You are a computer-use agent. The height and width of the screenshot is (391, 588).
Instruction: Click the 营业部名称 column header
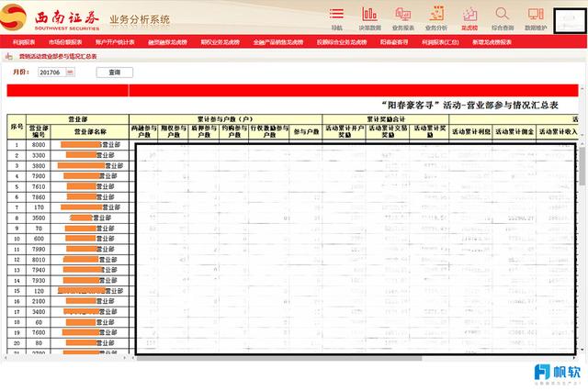(x=90, y=132)
